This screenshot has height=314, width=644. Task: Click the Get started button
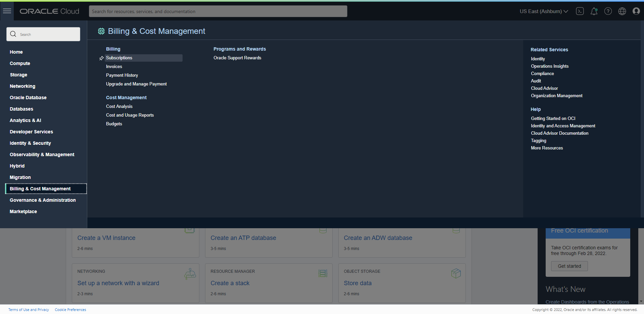[x=569, y=266]
